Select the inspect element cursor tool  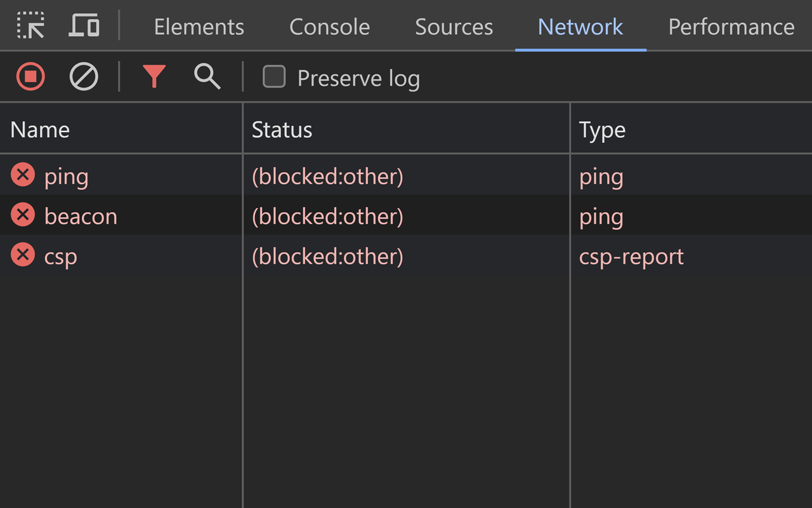point(30,26)
